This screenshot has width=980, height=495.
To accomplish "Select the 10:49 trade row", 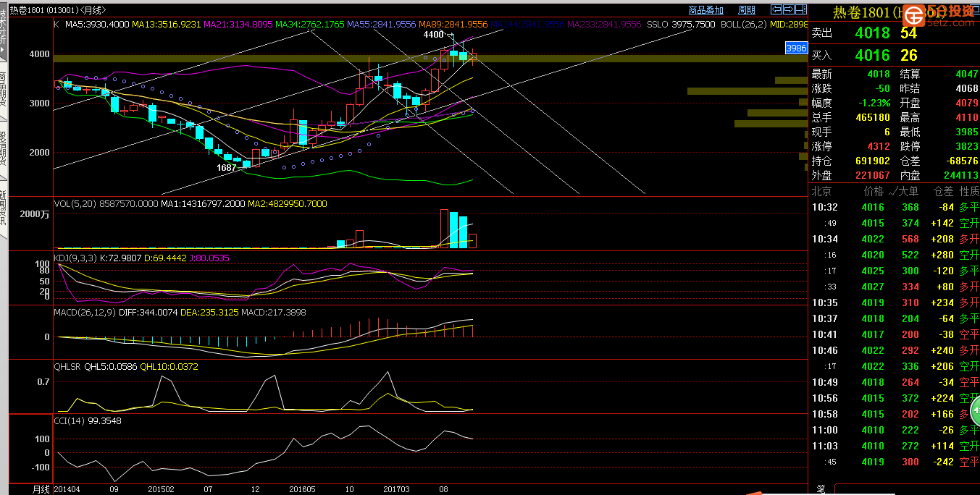I will click(895, 382).
